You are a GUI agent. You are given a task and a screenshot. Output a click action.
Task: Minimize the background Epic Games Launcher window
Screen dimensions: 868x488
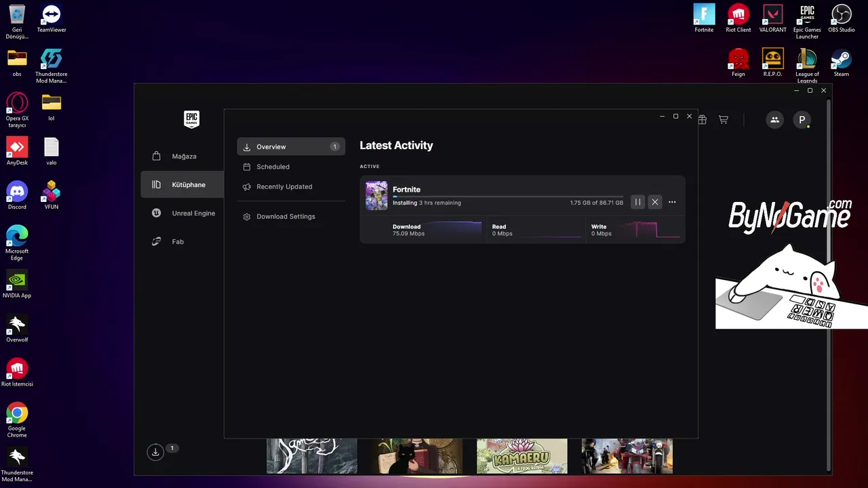796,90
